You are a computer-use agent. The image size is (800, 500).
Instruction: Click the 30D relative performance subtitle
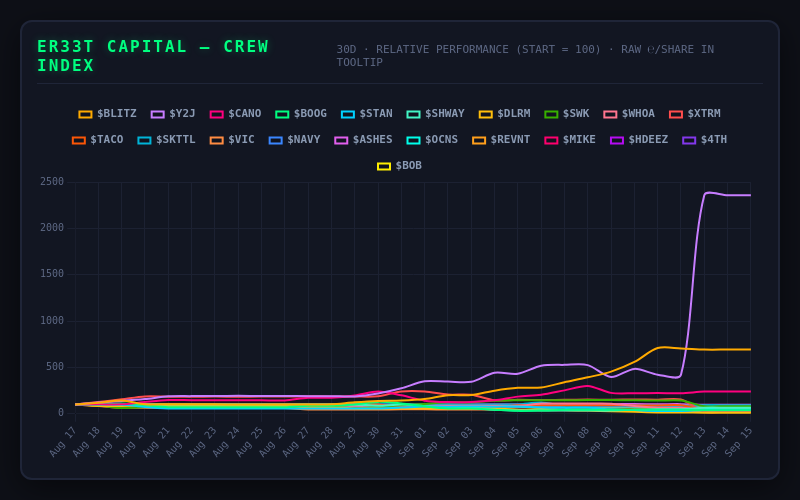[x=525, y=56]
